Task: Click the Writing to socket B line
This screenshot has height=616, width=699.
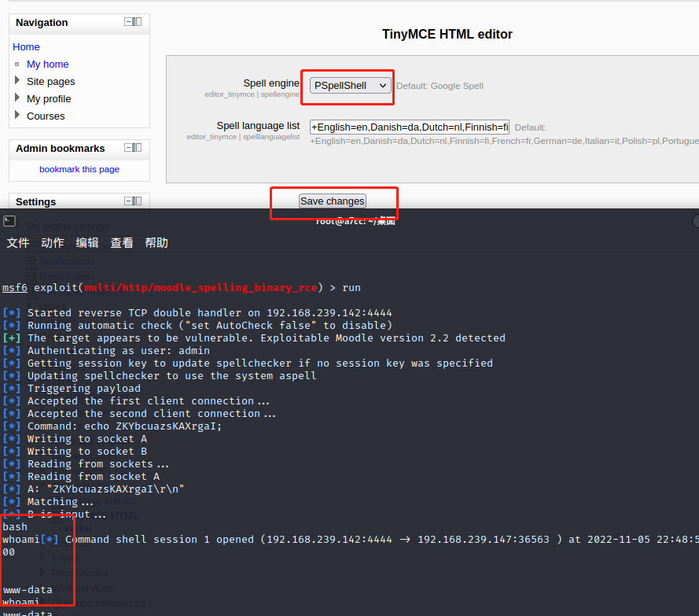Action: 75,452
